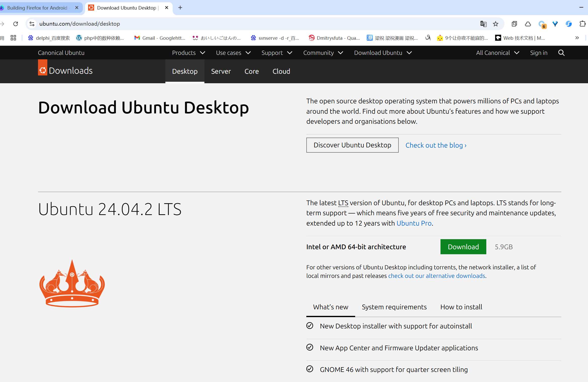The height and width of the screenshot is (382, 588).
Task: Open the Check out the blog link
Action: 436,145
